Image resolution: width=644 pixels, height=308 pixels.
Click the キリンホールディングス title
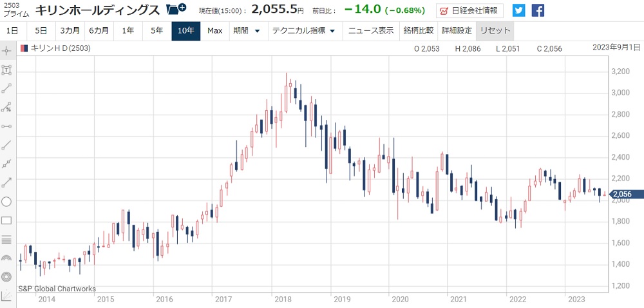[97, 10]
